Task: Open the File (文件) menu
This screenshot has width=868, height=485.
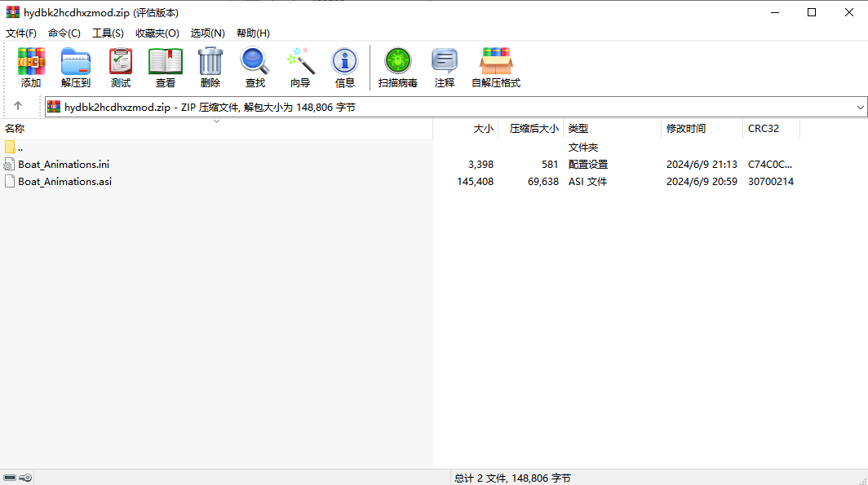Action: pos(21,33)
